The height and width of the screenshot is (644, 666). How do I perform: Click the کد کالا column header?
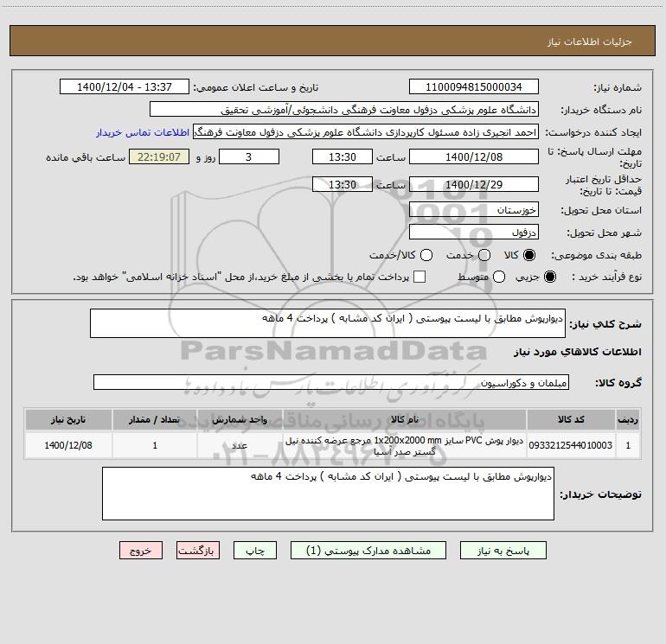click(571, 419)
